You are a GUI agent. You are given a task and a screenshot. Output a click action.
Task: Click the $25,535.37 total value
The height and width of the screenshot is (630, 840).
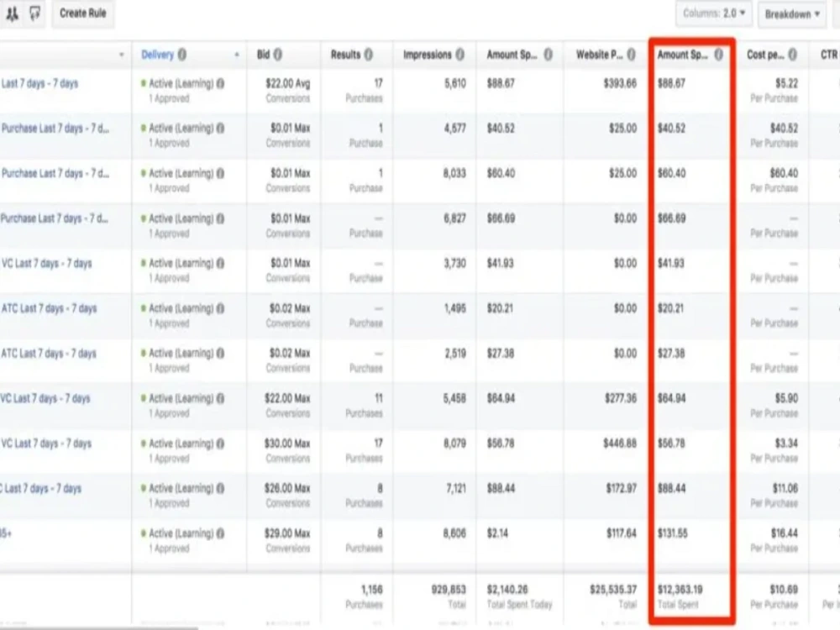613,590
